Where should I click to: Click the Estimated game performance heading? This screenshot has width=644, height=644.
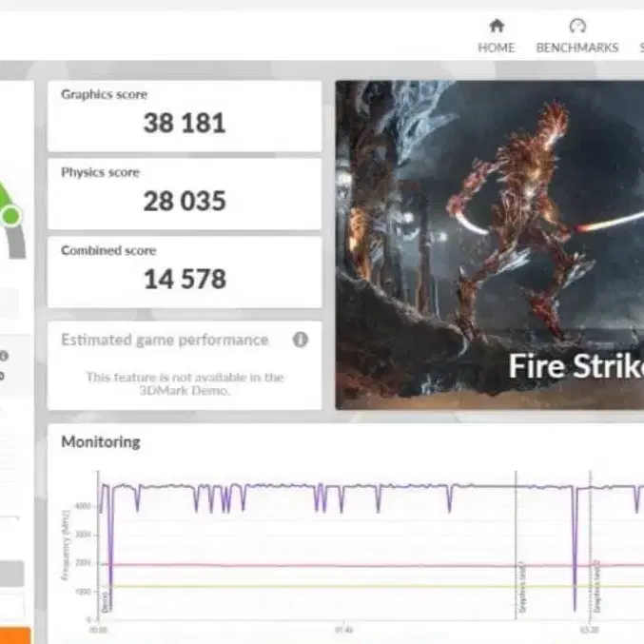tap(165, 340)
